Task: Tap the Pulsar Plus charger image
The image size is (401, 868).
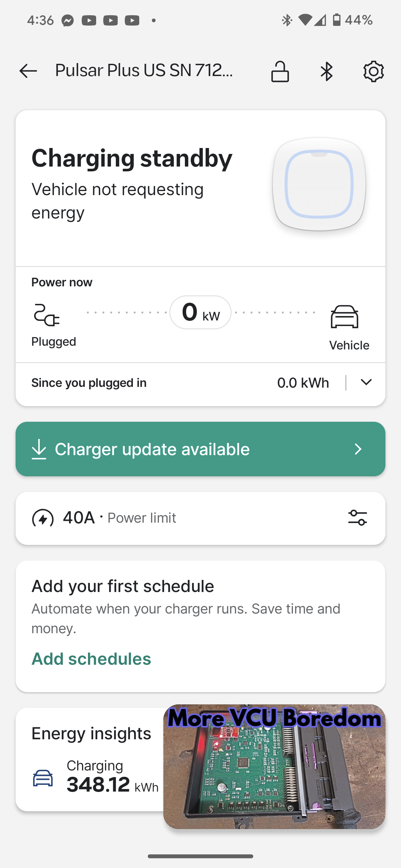Action: click(x=319, y=184)
